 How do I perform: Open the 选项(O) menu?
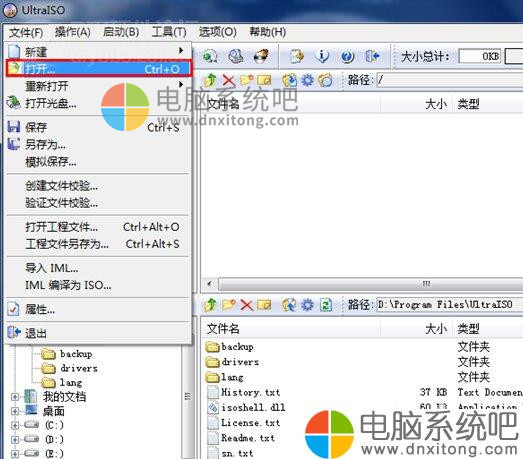[x=217, y=32]
